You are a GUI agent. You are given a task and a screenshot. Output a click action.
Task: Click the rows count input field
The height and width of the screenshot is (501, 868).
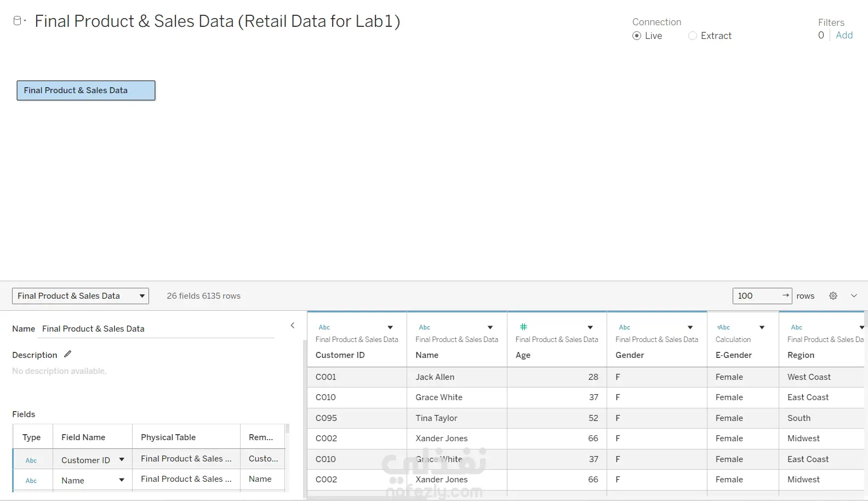click(757, 296)
